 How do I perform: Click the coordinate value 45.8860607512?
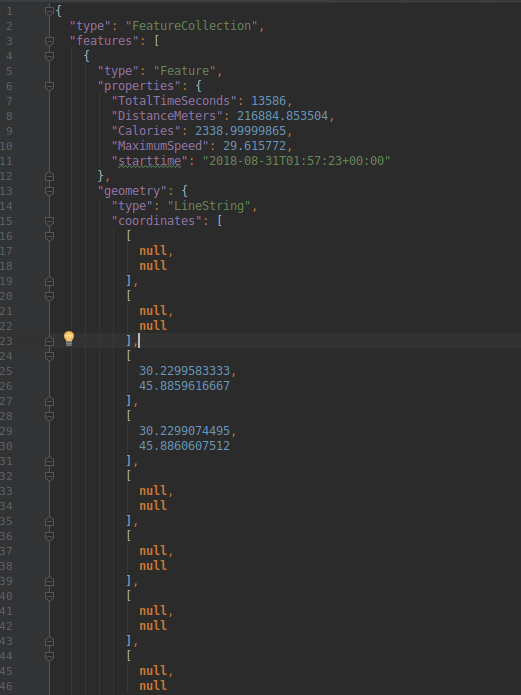click(x=184, y=446)
